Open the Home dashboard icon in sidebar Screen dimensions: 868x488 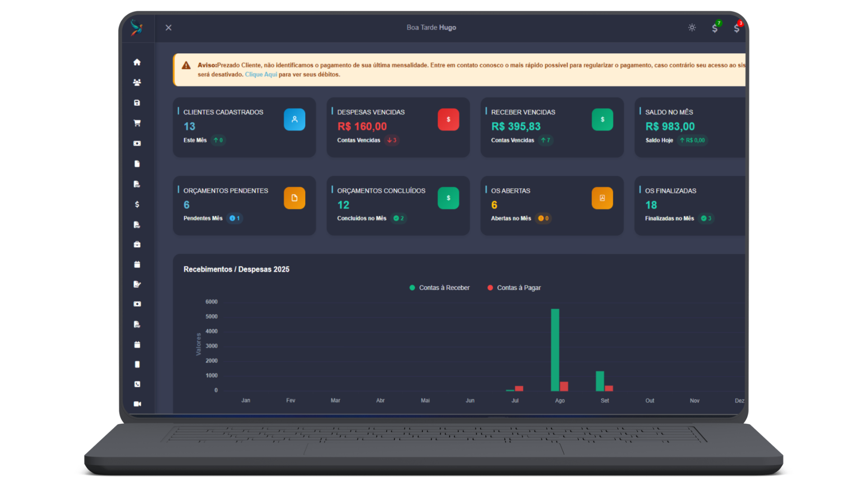coord(137,62)
